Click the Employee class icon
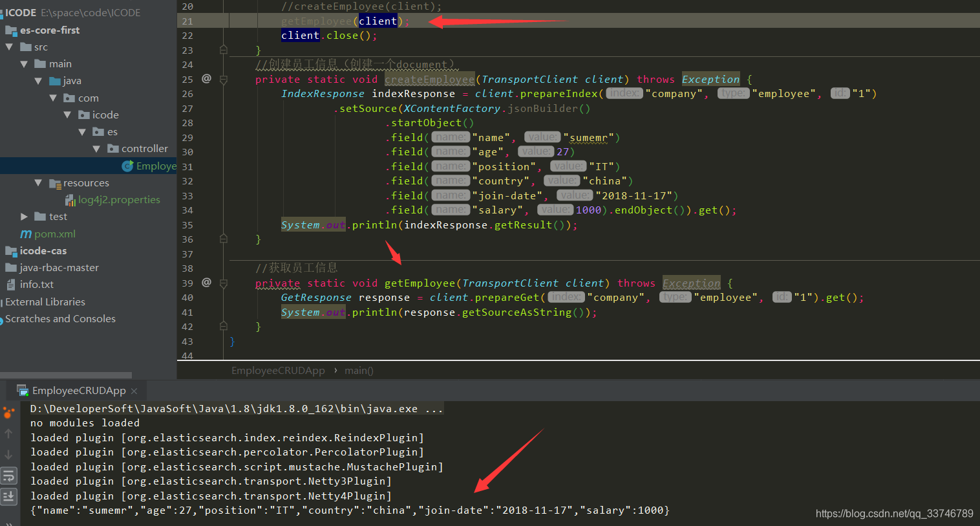This screenshot has width=980, height=526. (x=127, y=166)
